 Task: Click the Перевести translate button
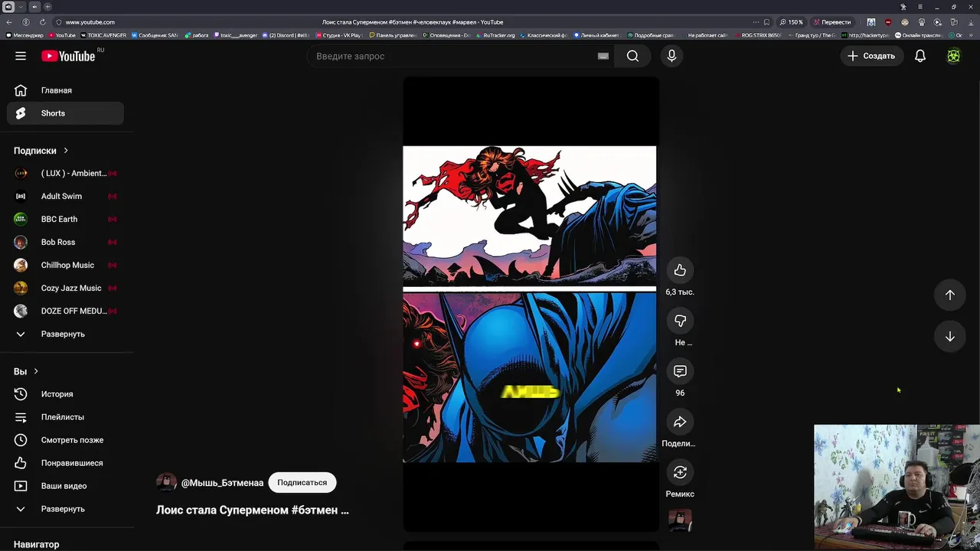click(x=832, y=22)
